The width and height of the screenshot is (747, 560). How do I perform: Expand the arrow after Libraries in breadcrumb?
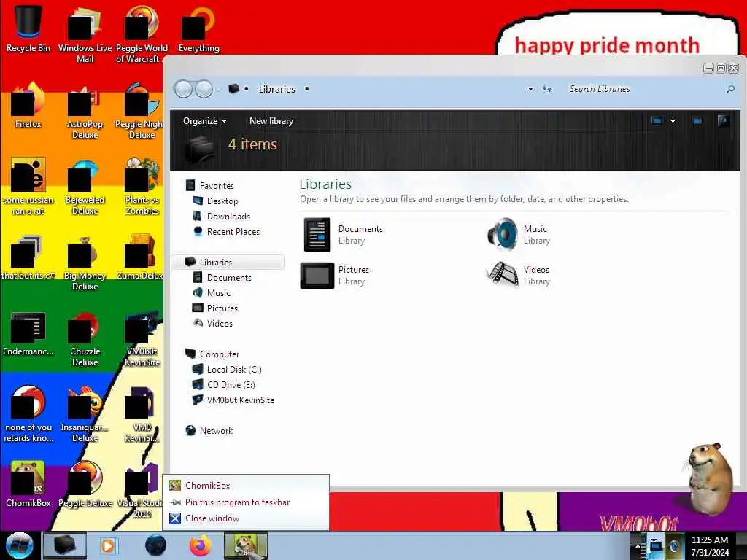click(307, 89)
